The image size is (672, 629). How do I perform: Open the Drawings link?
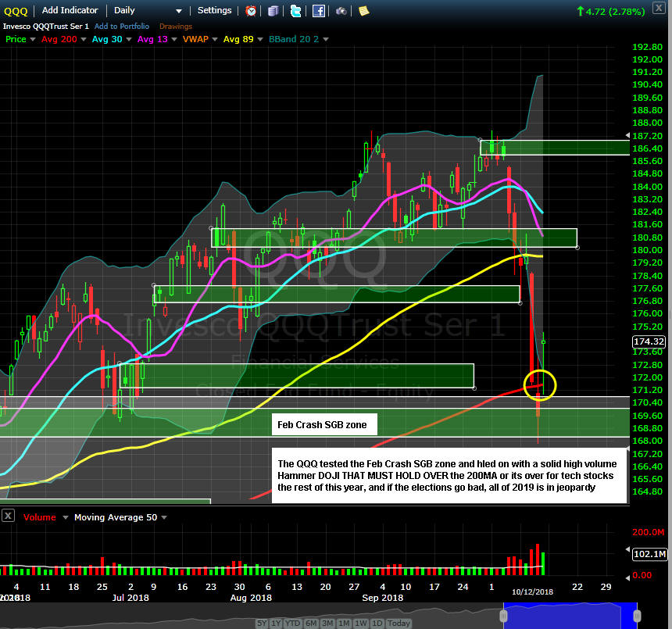pos(176,27)
